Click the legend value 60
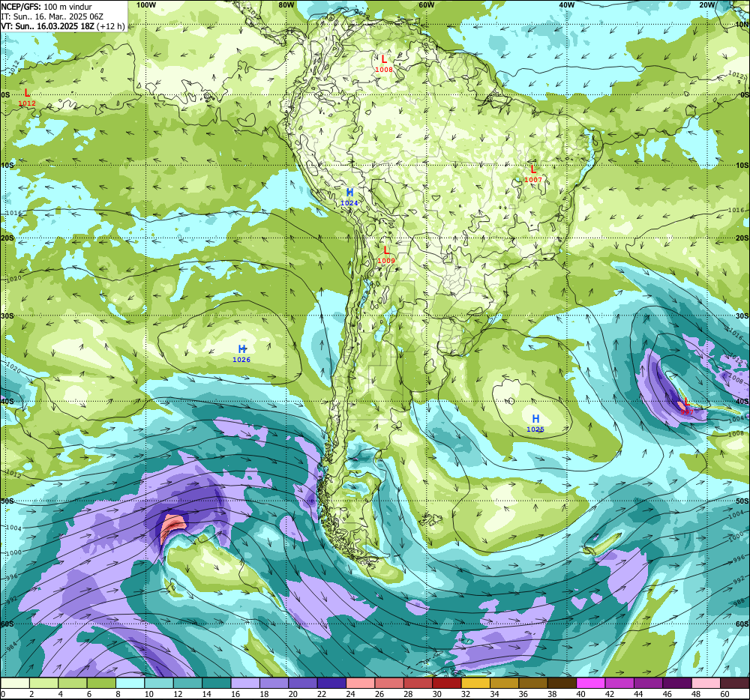 click(x=725, y=694)
